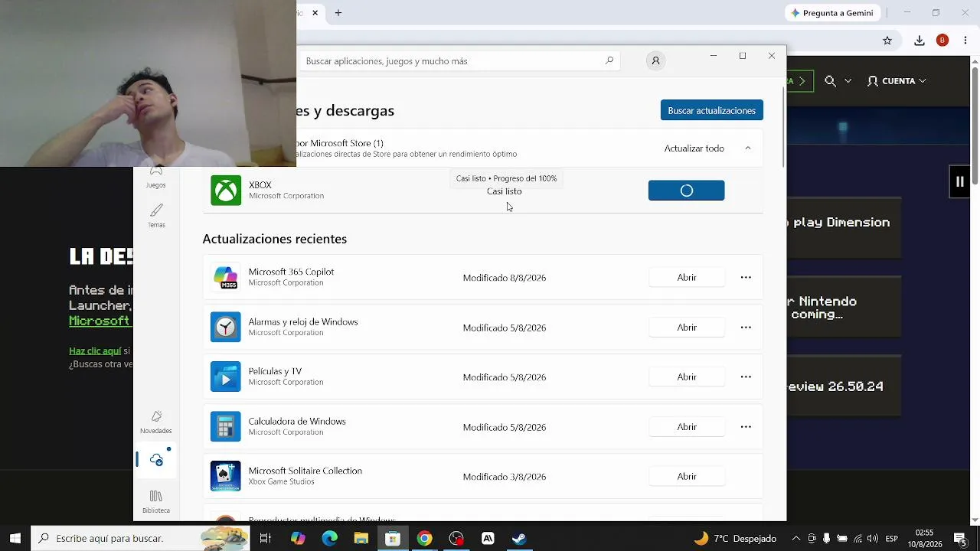Screen dimensions: 980x551
Task: Open Microsoft Solitaire Collection with Abrir
Action: [687, 476]
